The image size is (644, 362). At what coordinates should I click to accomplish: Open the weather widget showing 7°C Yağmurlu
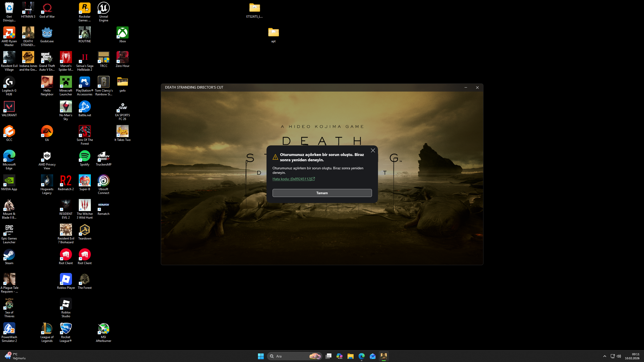pos(15,356)
